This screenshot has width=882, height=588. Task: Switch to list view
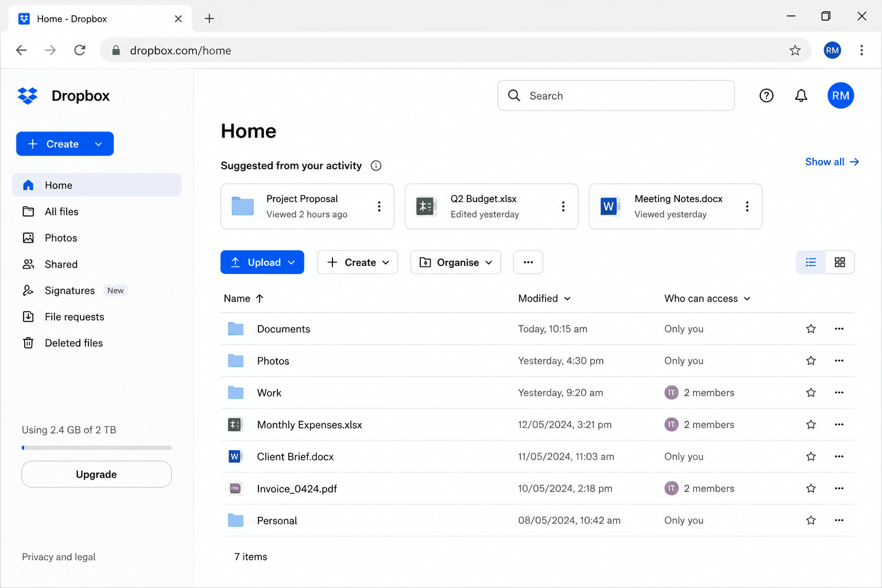(x=811, y=262)
